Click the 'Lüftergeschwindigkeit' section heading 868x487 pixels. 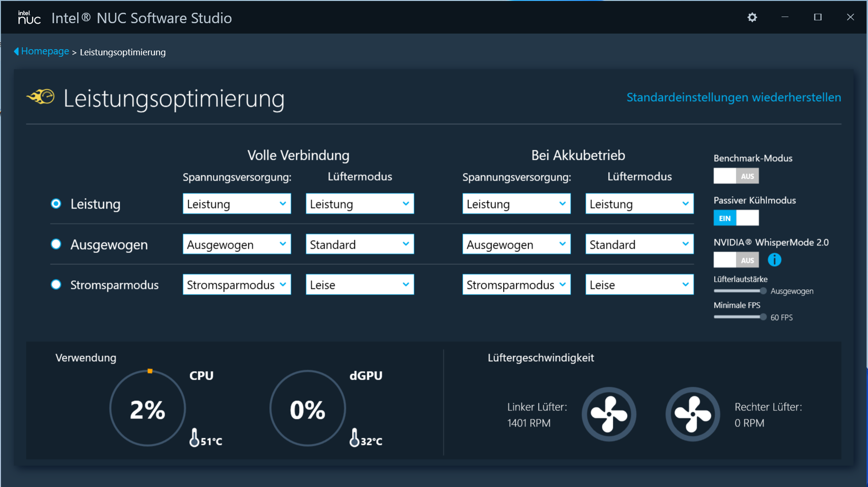pyautogui.click(x=540, y=358)
